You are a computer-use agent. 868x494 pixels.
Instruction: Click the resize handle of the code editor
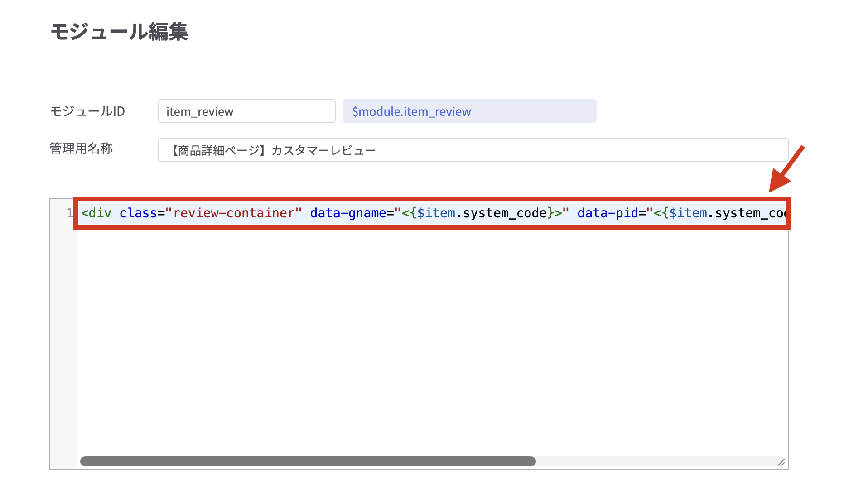(781, 462)
